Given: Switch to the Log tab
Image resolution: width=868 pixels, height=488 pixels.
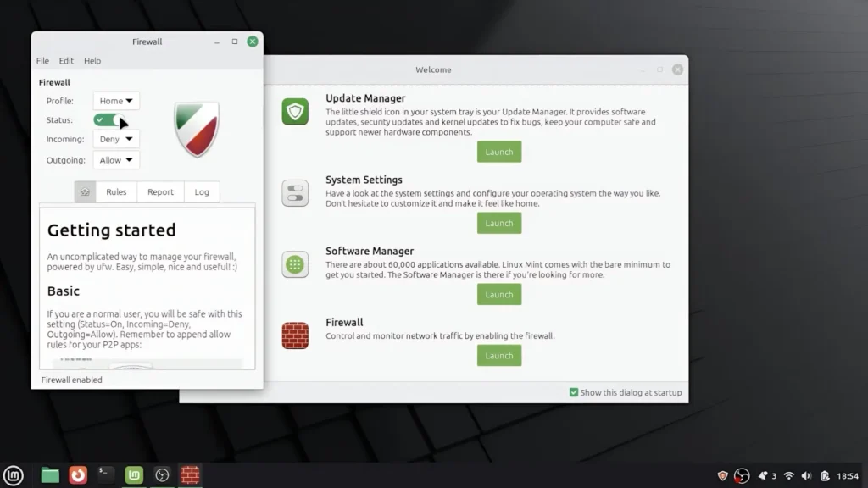Looking at the screenshot, I should [x=202, y=192].
